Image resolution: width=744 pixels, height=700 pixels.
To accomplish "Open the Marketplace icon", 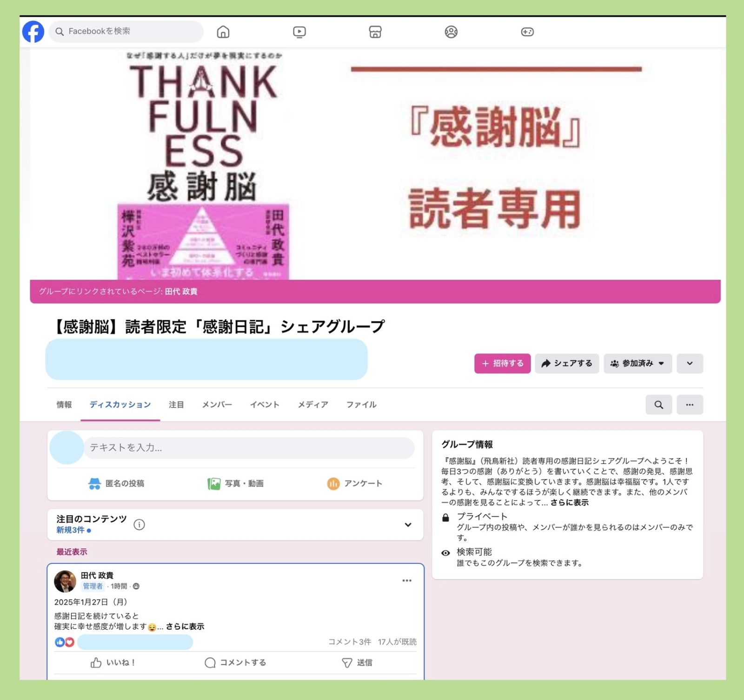I will [375, 32].
